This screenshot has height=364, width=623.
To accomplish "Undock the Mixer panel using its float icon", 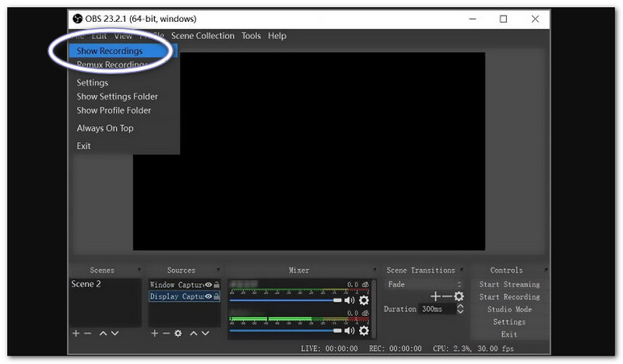I will 375,270.
